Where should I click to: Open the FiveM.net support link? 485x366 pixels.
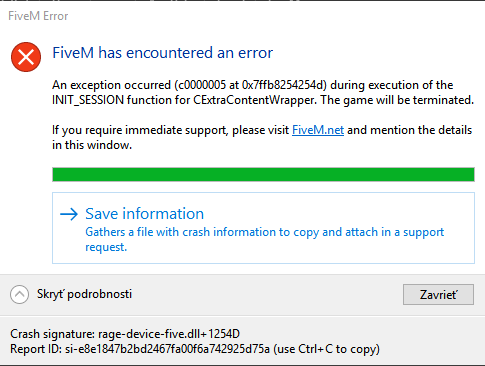pyautogui.click(x=318, y=130)
